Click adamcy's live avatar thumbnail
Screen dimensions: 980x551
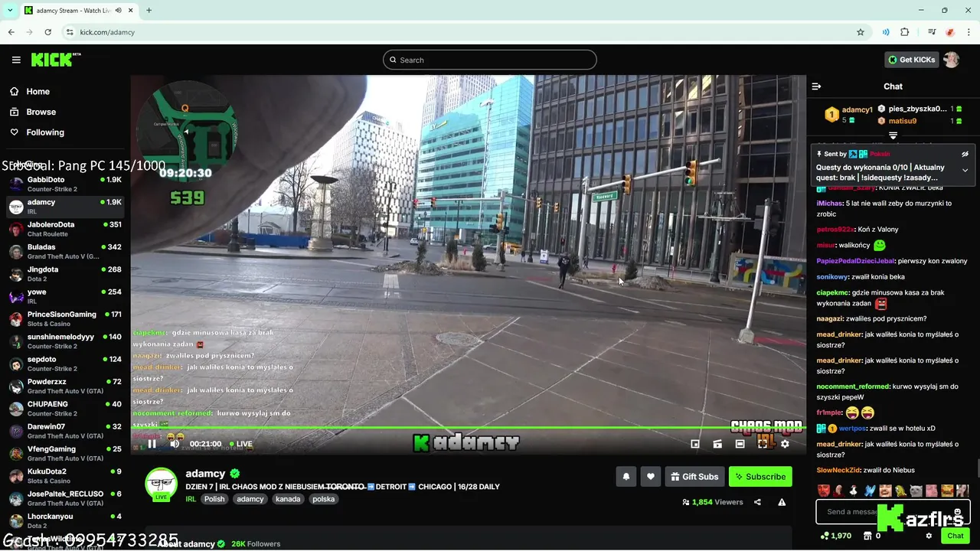coord(161,484)
